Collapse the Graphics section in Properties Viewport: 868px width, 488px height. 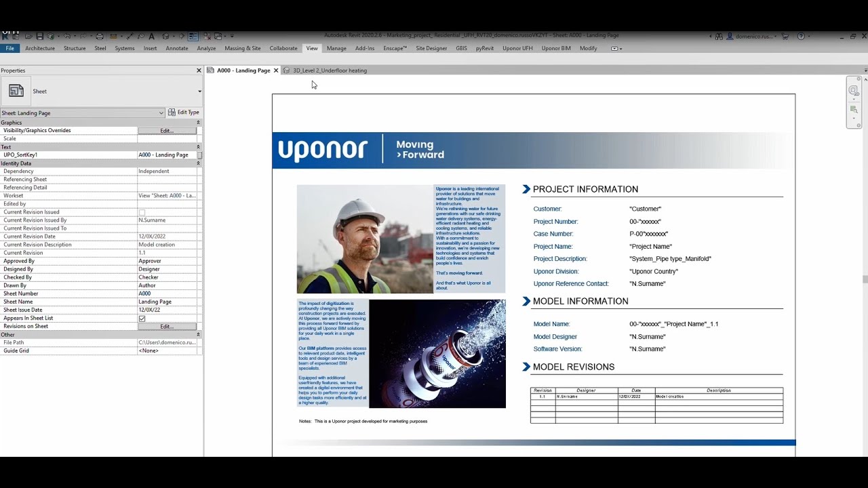[199, 123]
